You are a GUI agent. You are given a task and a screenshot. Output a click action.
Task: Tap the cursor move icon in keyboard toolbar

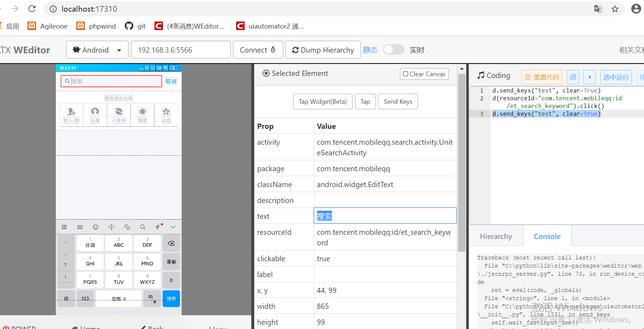point(111,227)
